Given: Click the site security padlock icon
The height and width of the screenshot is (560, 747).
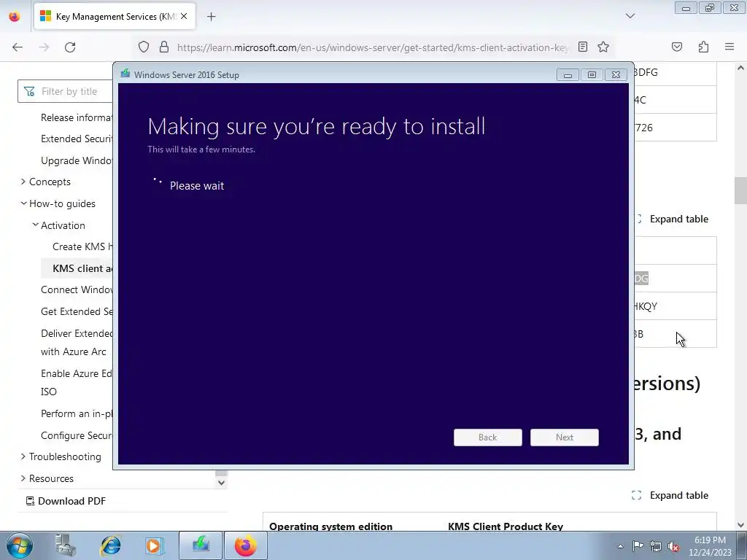Looking at the screenshot, I should coord(164,47).
